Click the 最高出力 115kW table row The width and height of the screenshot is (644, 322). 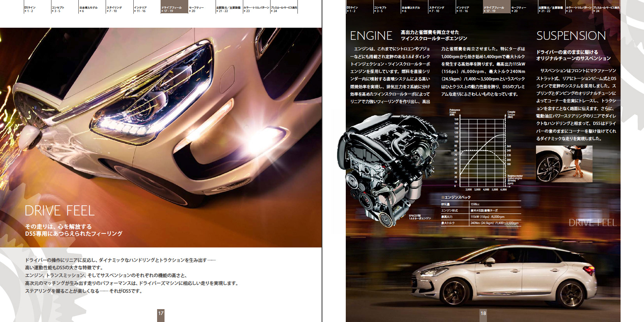[x=481, y=217]
